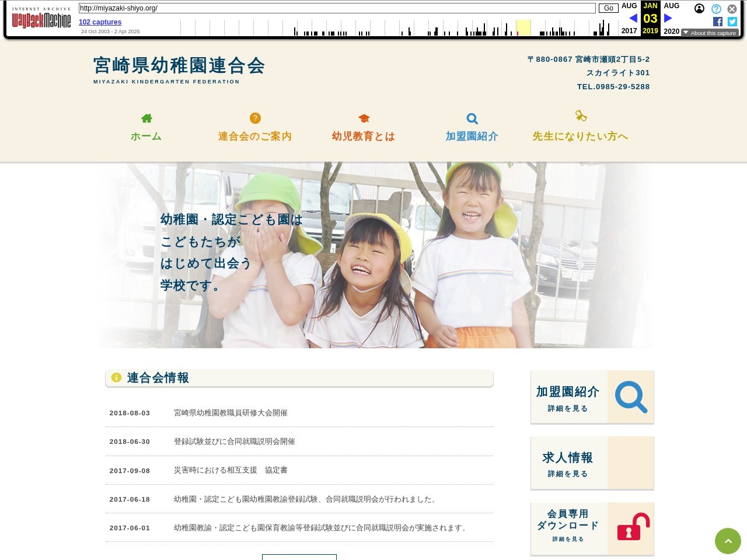Click the orange question mark icon
The width and height of the screenshot is (747, 560).
[255, 118]
